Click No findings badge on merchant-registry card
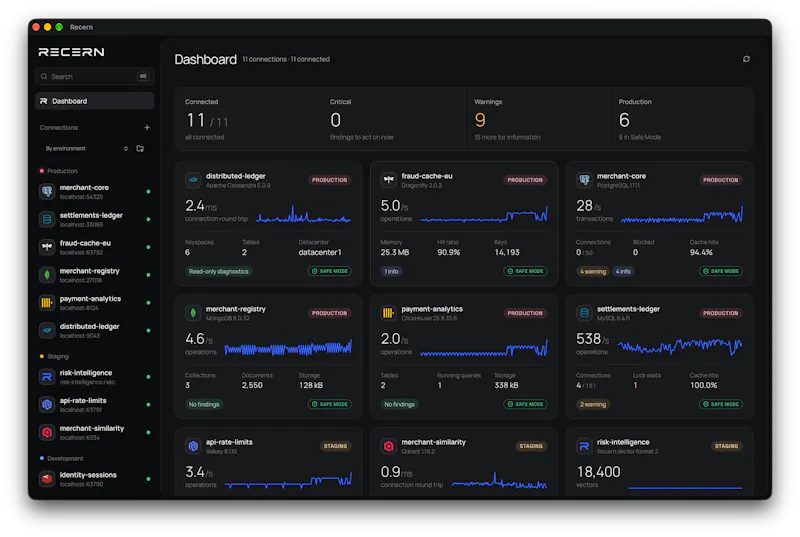 tap(204, 404)
